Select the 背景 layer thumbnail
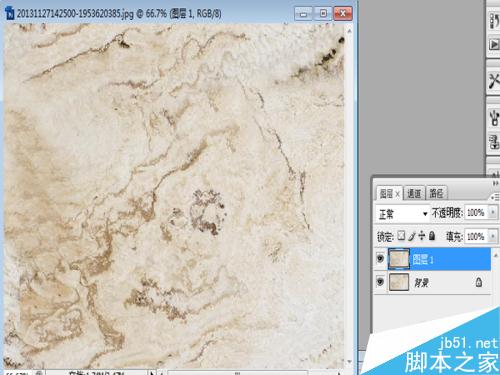This screenshot has width=500, height=375. tap(399, 282)
